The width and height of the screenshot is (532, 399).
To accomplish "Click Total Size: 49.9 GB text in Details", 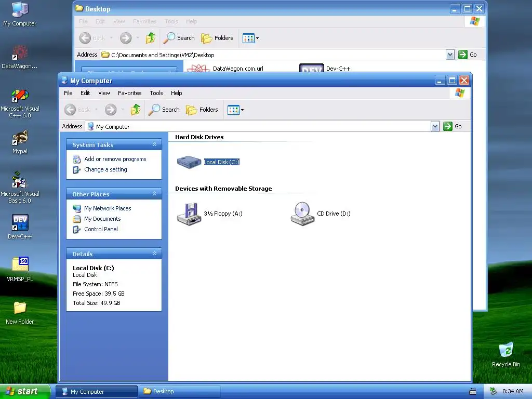I will [97, 303].
